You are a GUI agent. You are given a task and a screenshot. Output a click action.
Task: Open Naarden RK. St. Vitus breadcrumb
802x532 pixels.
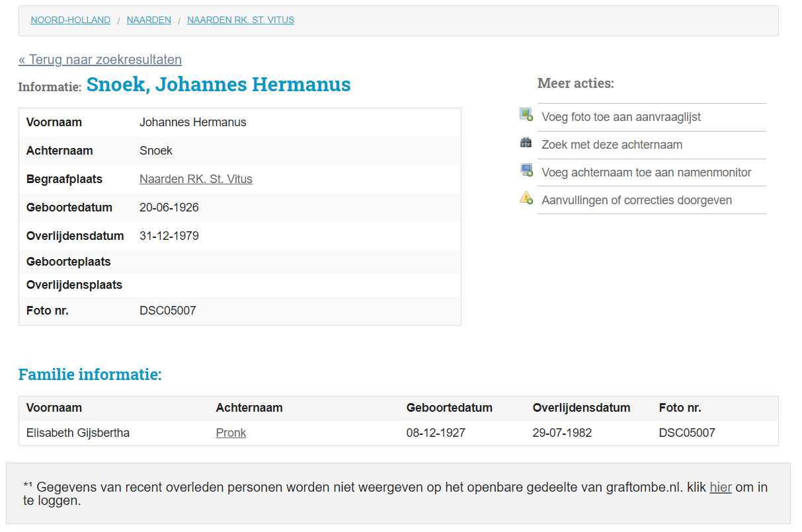coord(241,20)
